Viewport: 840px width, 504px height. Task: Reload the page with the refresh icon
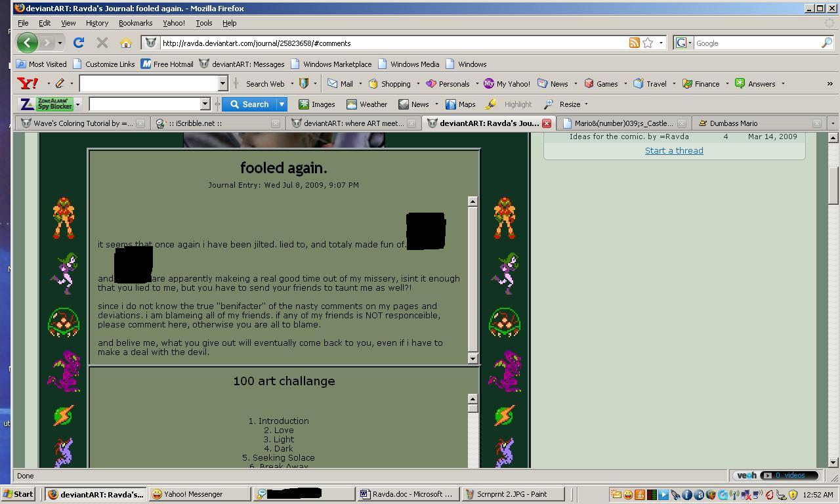[79, 43]
